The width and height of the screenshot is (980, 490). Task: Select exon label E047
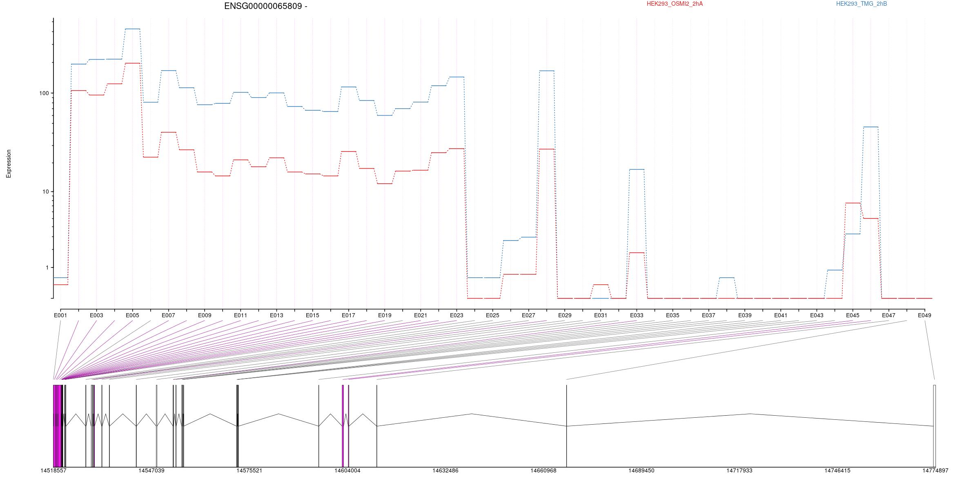tap(889, 315)
